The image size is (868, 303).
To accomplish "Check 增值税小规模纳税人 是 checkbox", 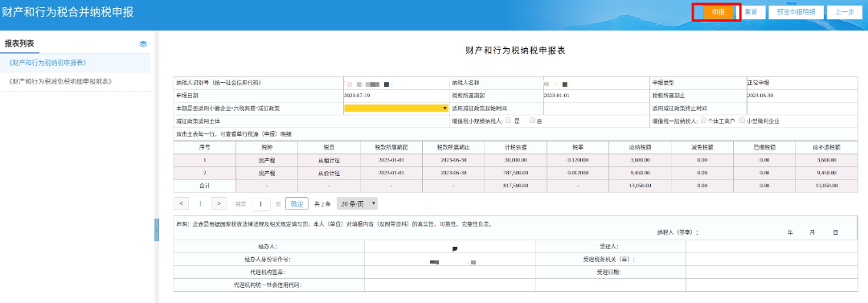I will click(508, 120).
